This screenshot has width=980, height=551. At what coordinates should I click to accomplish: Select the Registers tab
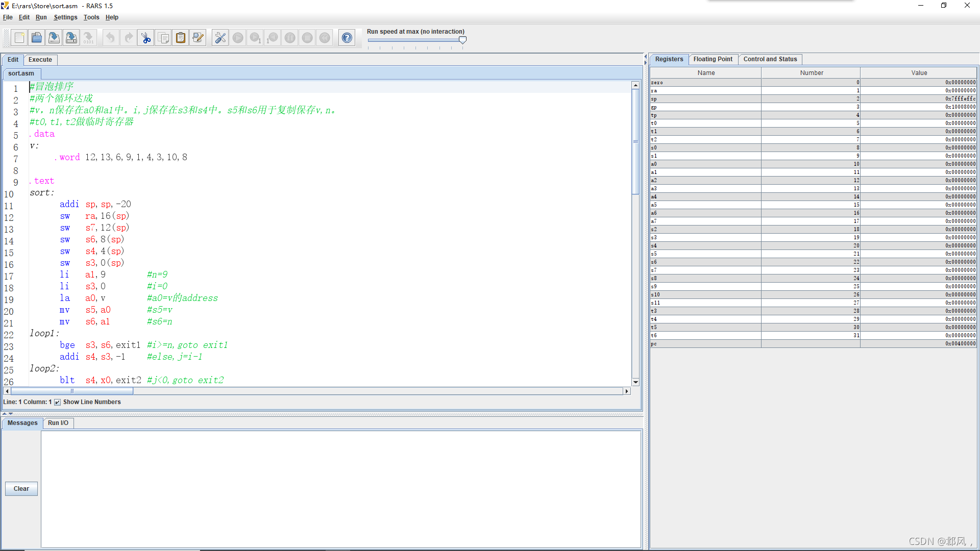[669, 59]
